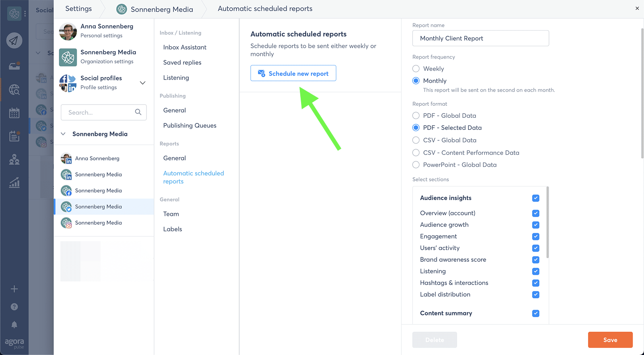Select Sonnenberg Media Instagram profile

point(104,223)
